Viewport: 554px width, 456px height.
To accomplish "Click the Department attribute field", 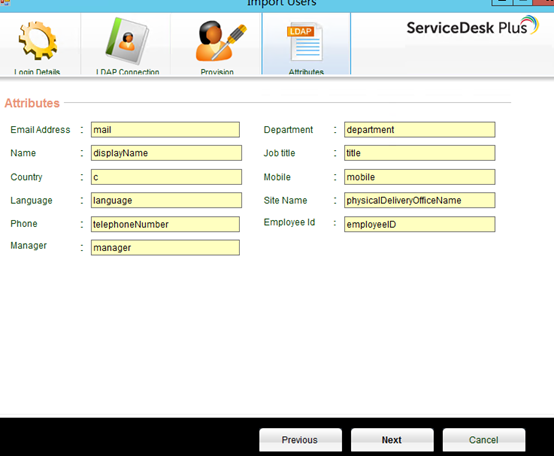I will [x=420, y=130].
